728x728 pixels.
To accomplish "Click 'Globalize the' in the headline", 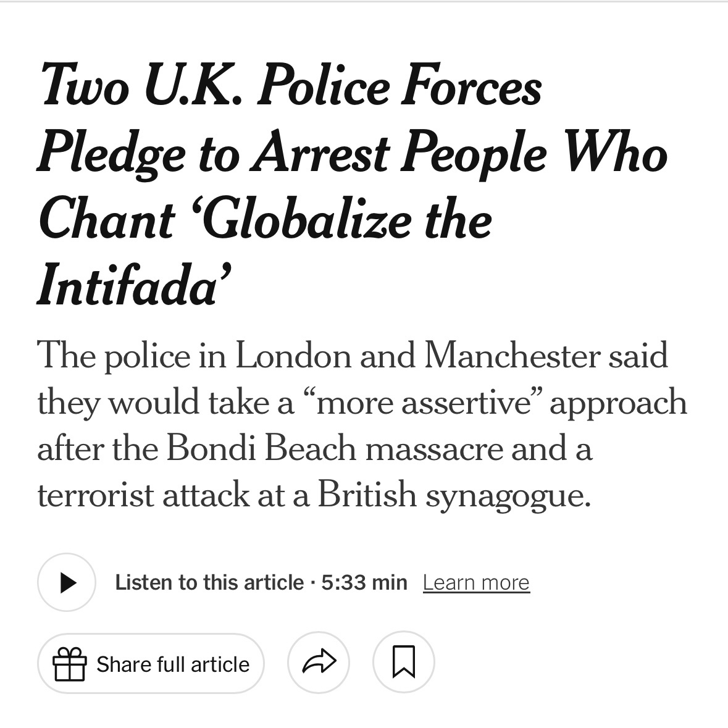I will coord(346,219).
